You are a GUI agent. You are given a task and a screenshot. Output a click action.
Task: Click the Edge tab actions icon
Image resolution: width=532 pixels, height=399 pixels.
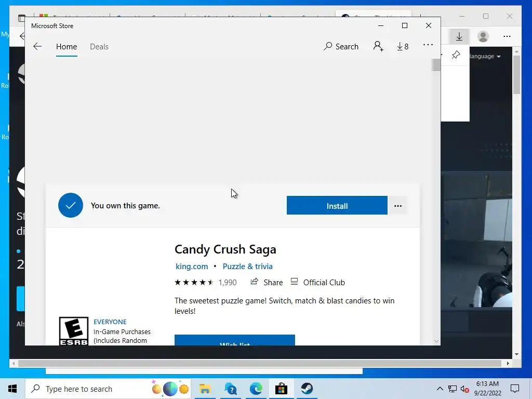point(22,18)
